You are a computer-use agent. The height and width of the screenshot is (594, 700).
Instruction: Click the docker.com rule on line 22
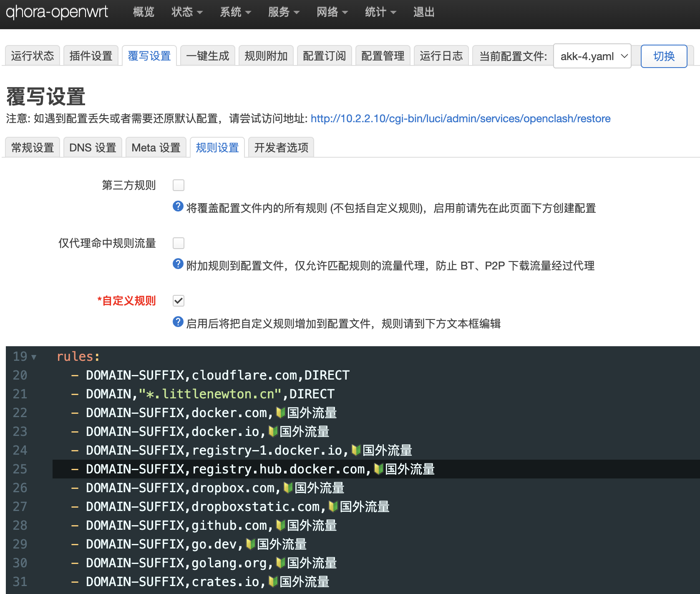tap(204, 413)
